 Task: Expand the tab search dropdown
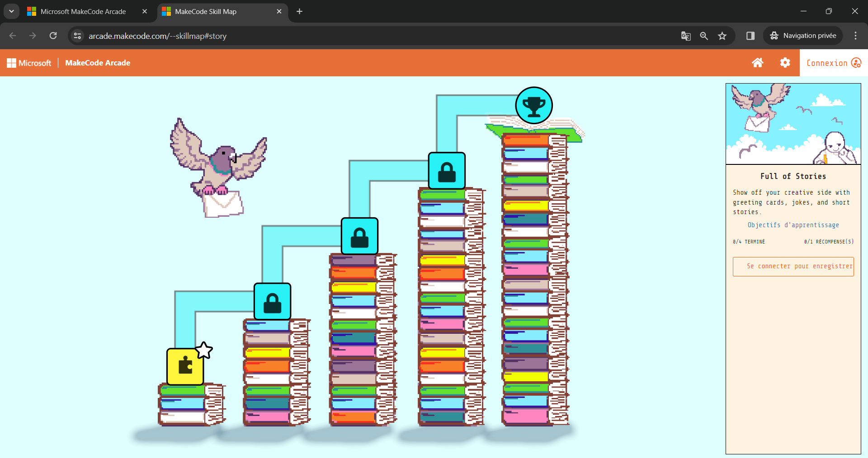[11, 11]
